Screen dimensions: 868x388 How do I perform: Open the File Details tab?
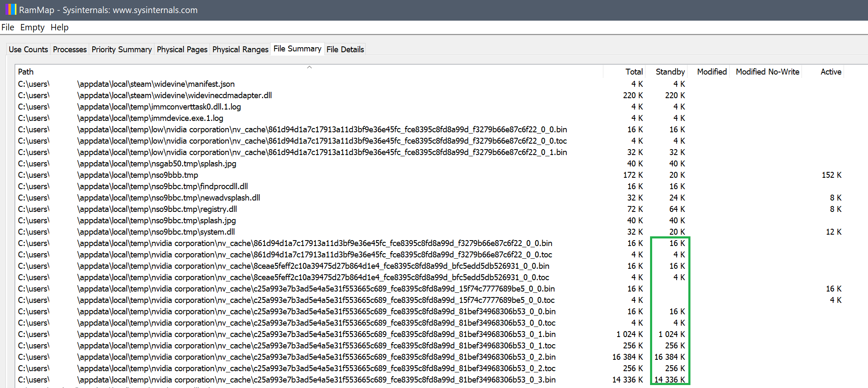pos(345,49)
